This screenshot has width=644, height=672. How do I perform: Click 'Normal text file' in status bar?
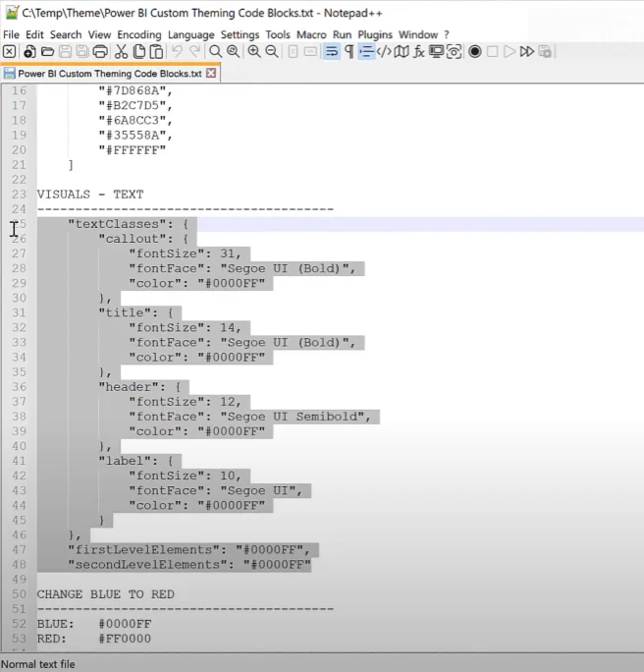tap(38, 664)
